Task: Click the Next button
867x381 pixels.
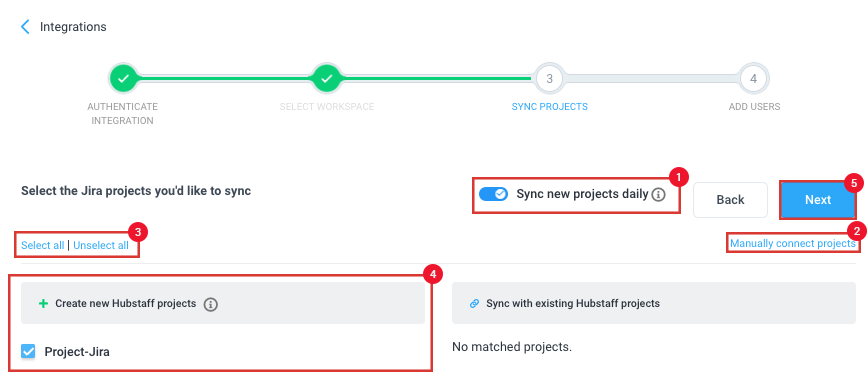Action: (818, 200)
